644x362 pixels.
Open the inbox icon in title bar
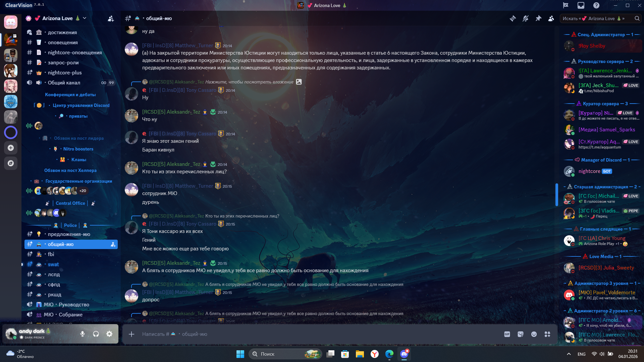tap(581, 5)
